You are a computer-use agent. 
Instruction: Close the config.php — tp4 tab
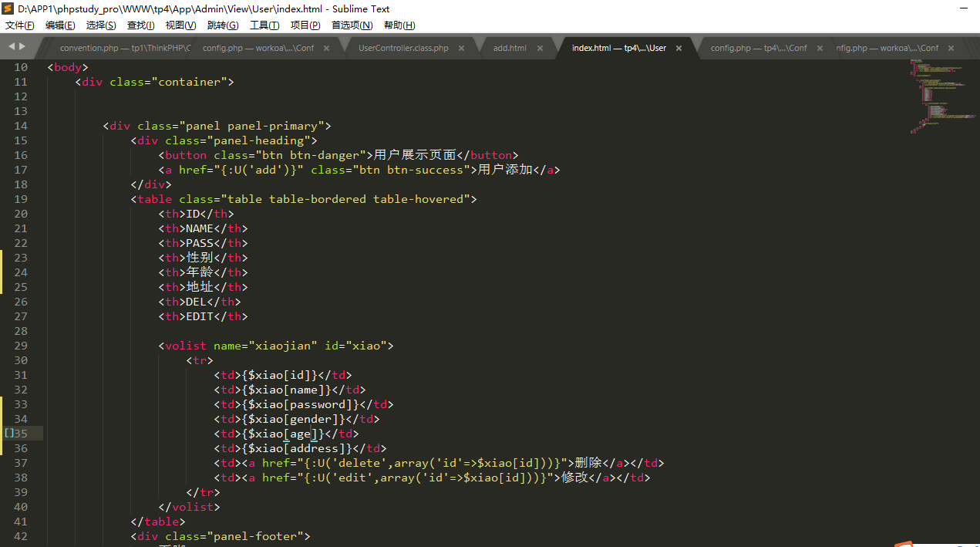[820, 48]
